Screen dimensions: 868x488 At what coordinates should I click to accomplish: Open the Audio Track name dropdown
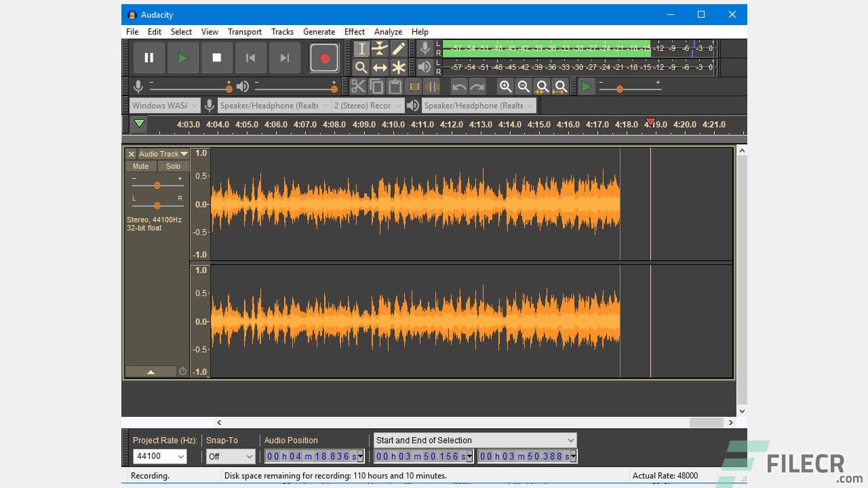183,154
